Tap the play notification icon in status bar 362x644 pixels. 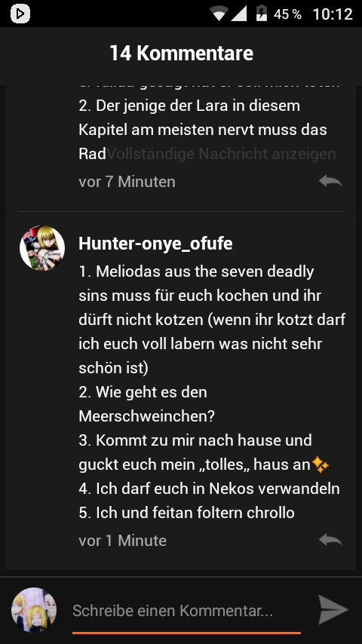click(20, 14)
